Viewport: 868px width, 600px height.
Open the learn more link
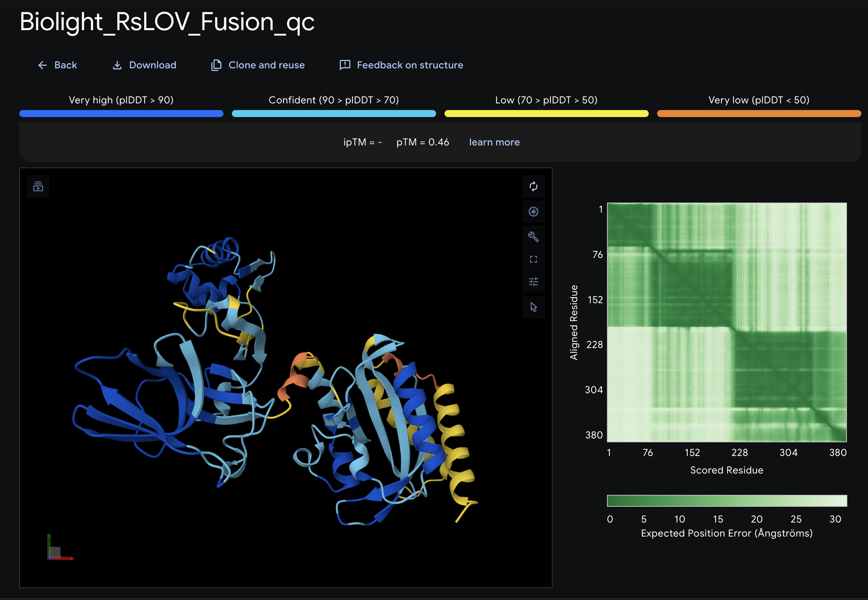point(494,142)
